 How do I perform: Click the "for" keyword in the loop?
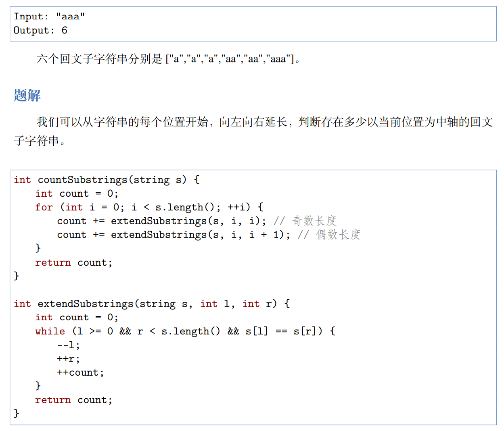tap(44, 207)
